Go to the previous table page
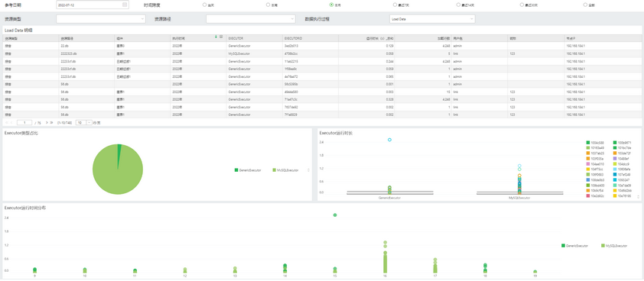The width and height of the screenshot is (644, 281). pos(11,122)
